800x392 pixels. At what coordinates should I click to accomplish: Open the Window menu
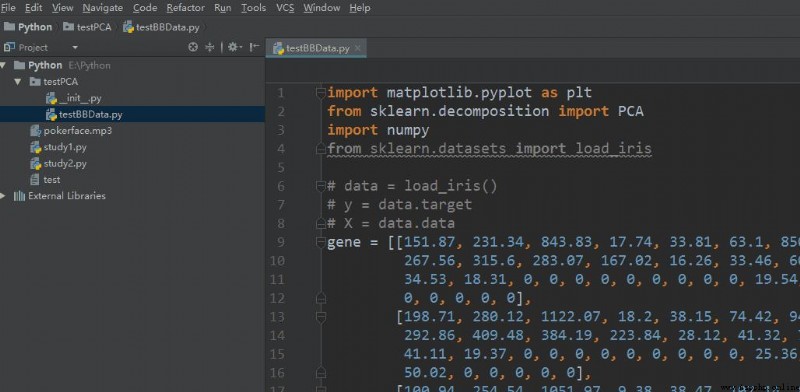(x=321, y=8)
